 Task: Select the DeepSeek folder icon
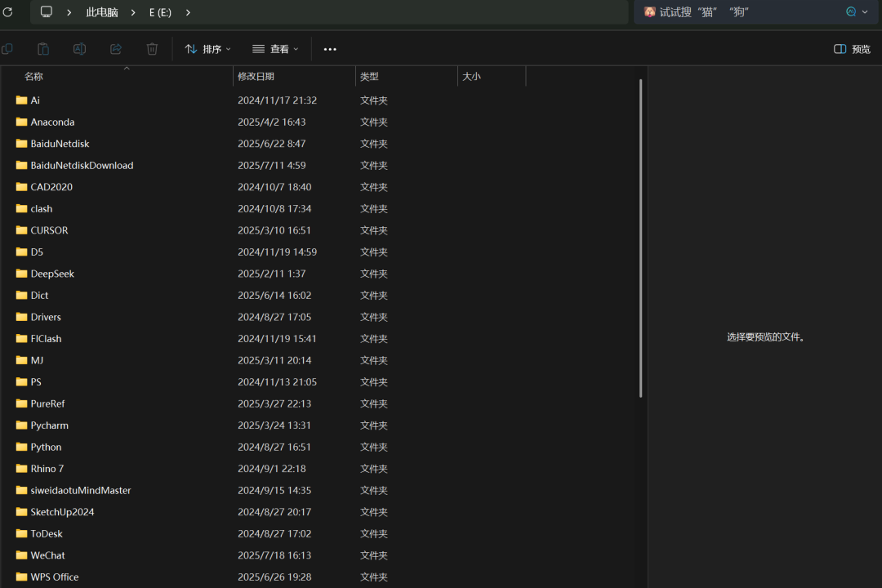point(21,274)
